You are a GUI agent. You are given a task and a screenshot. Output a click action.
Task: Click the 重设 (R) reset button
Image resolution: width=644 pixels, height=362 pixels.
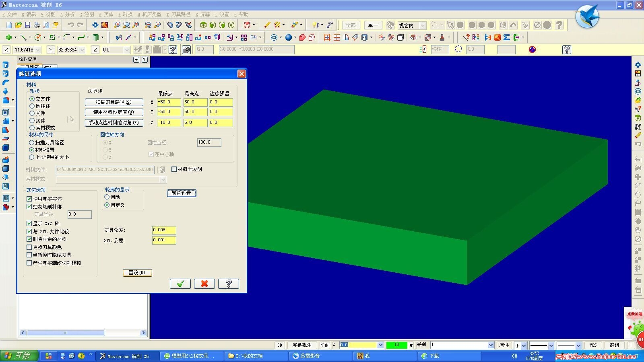click(137, 273)
